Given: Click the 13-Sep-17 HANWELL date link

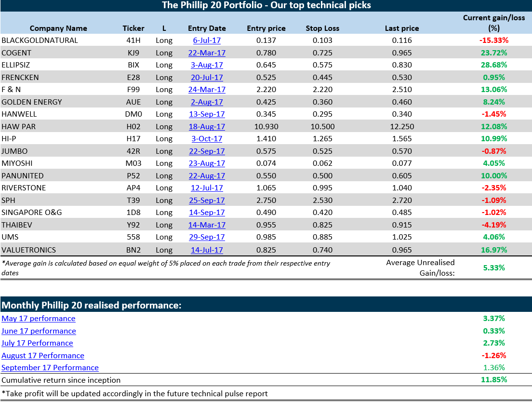Looking at the screenshot, I should 207,114.
